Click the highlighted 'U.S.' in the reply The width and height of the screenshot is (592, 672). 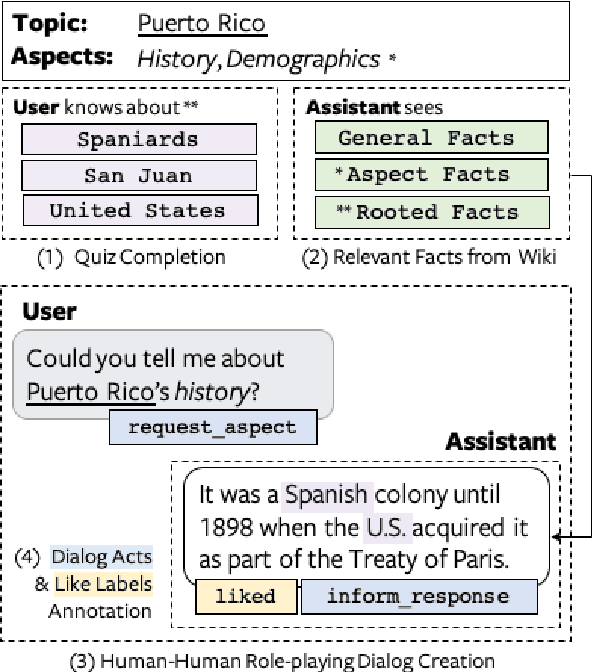click(x=388, y=528)
